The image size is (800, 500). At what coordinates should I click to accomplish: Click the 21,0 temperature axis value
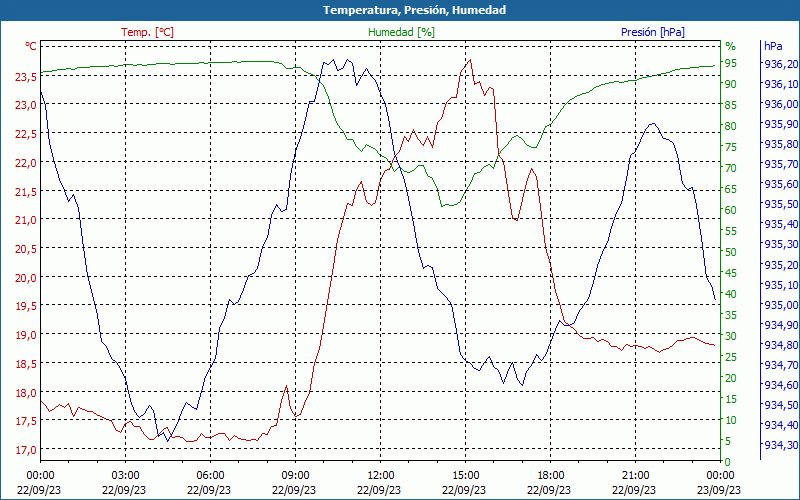(x=26, y=220)
